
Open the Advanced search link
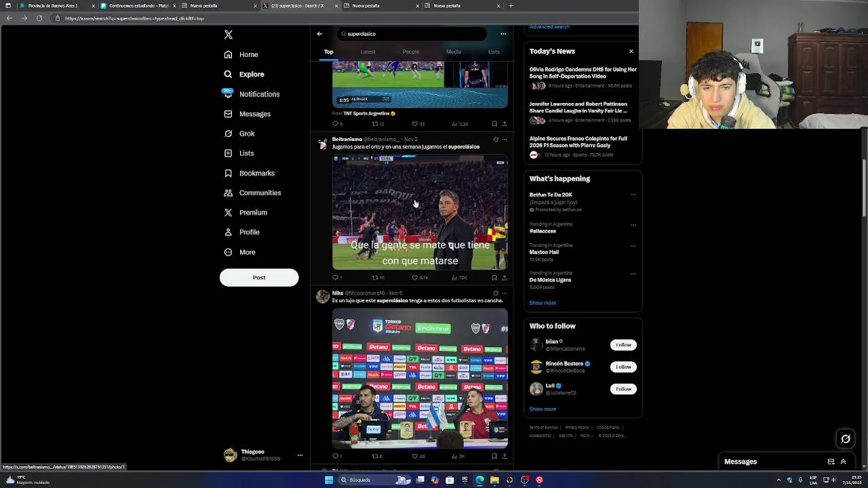[549, 27]
